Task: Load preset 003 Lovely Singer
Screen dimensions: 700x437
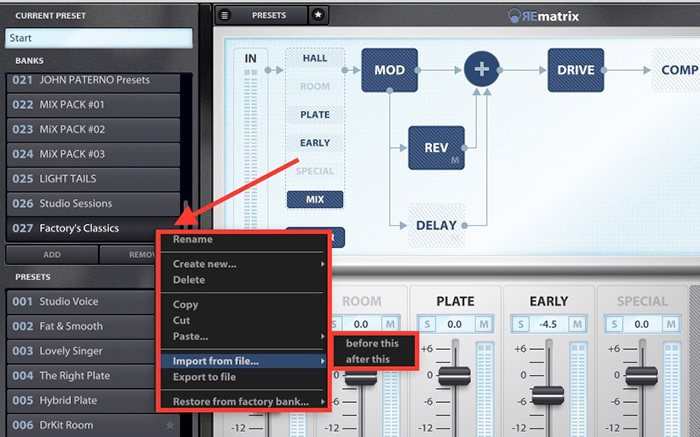Action: pyautogui.click(x=80, y=351)
